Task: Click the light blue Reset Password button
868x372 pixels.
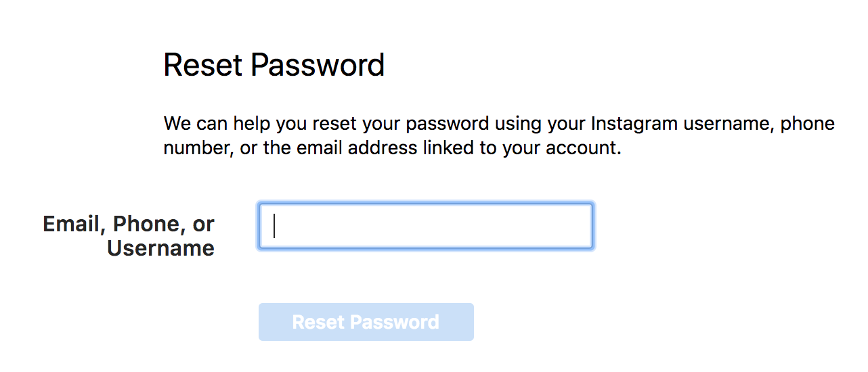Action: point(366,322)
